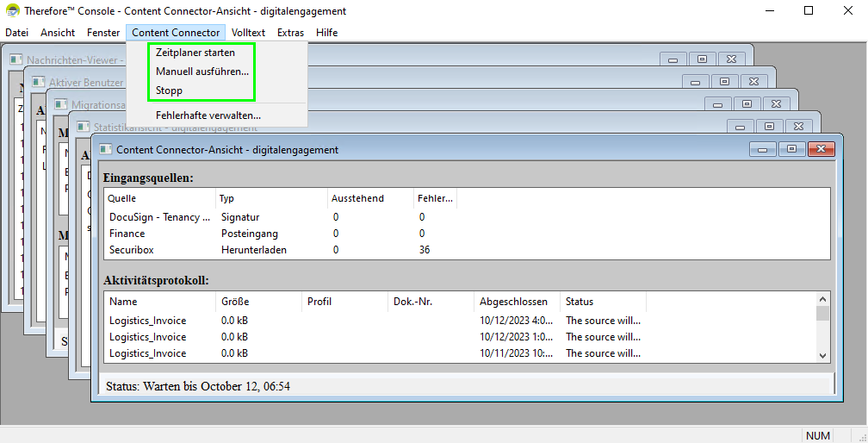
Task: Sort activity log by Status column
Action: (603, 302)
